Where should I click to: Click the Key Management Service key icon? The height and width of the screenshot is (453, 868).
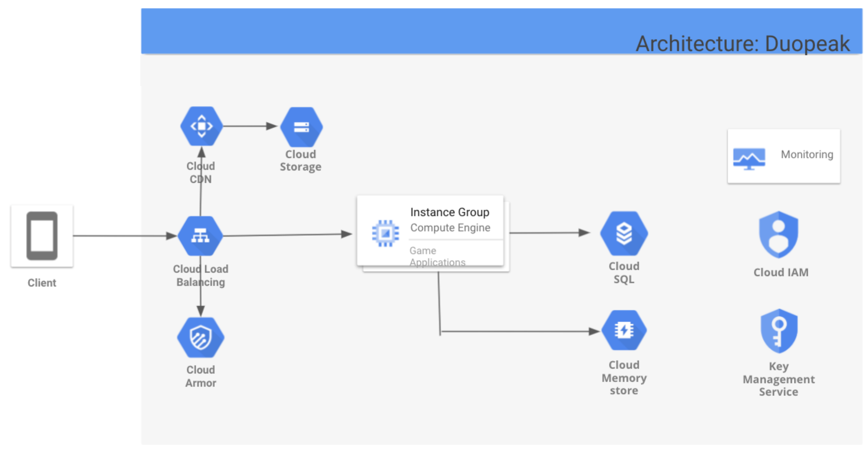click(779, 331)
